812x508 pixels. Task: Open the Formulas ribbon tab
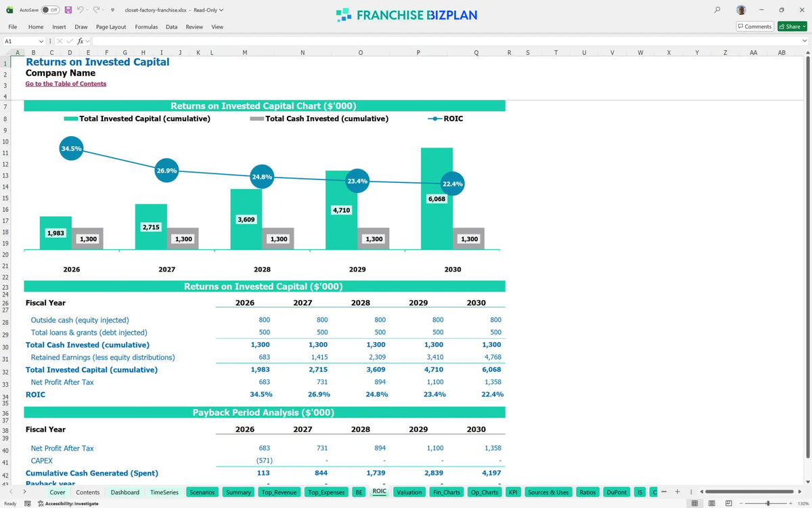(x=146, y=26)
